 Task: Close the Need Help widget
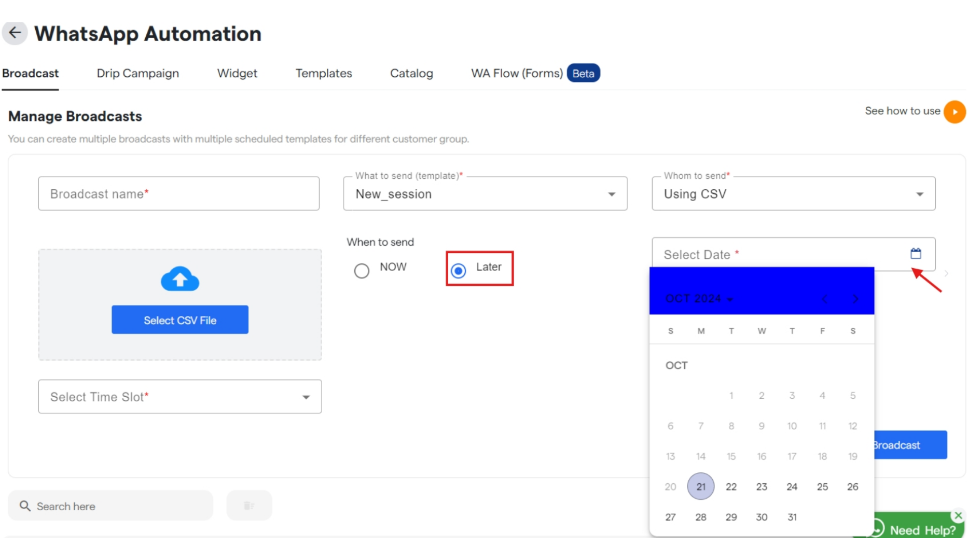coord(958,515)
